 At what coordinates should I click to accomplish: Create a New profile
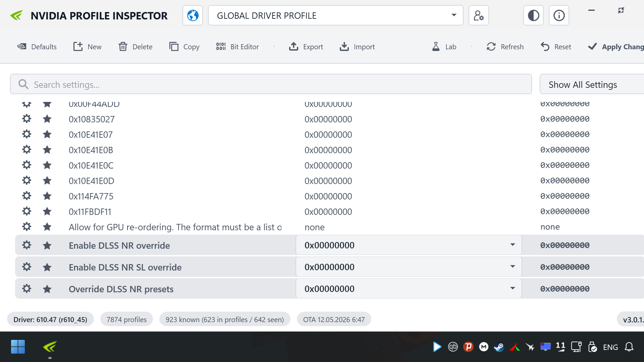coord(88,47)
